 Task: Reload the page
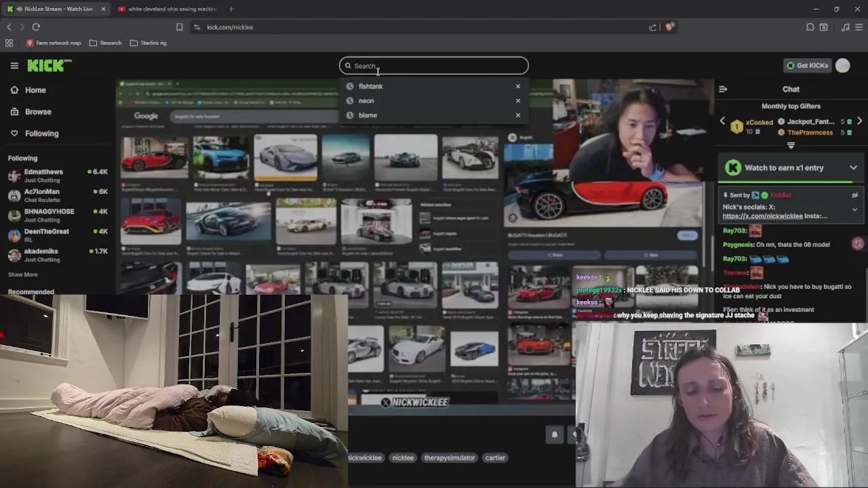(x=36, y=27)
